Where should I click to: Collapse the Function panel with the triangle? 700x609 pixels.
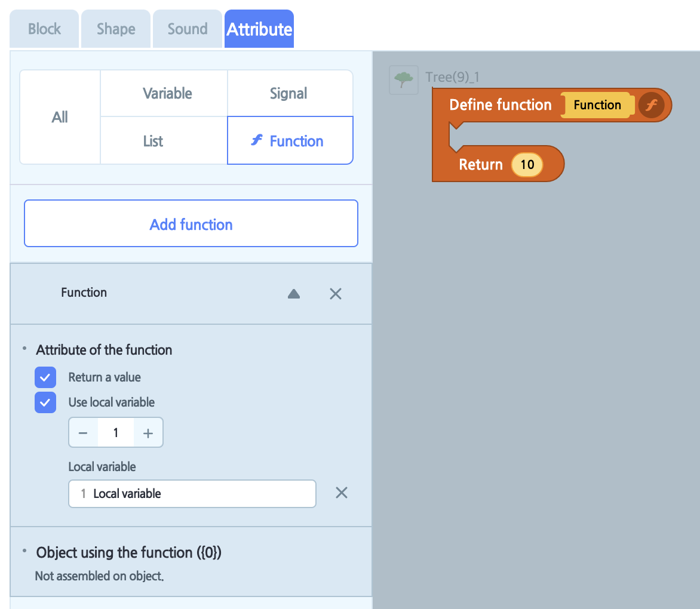click(x=293, y=294)
